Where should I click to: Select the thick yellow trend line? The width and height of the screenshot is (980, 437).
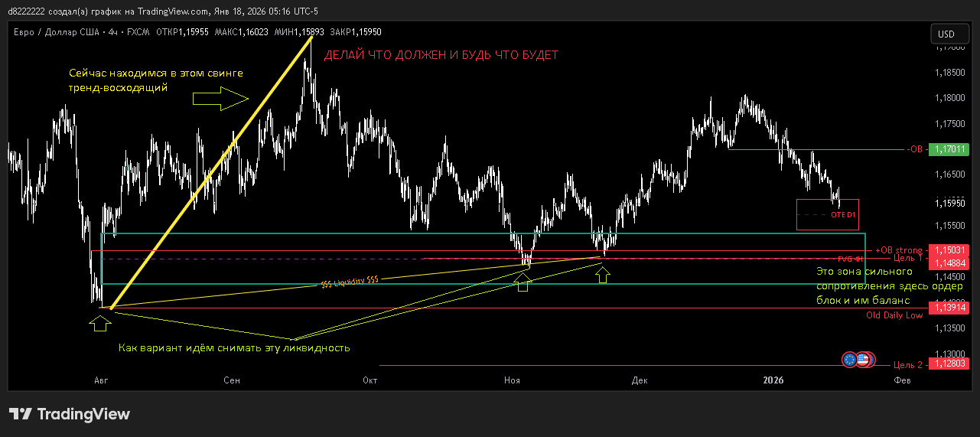[x=210, y=173]
